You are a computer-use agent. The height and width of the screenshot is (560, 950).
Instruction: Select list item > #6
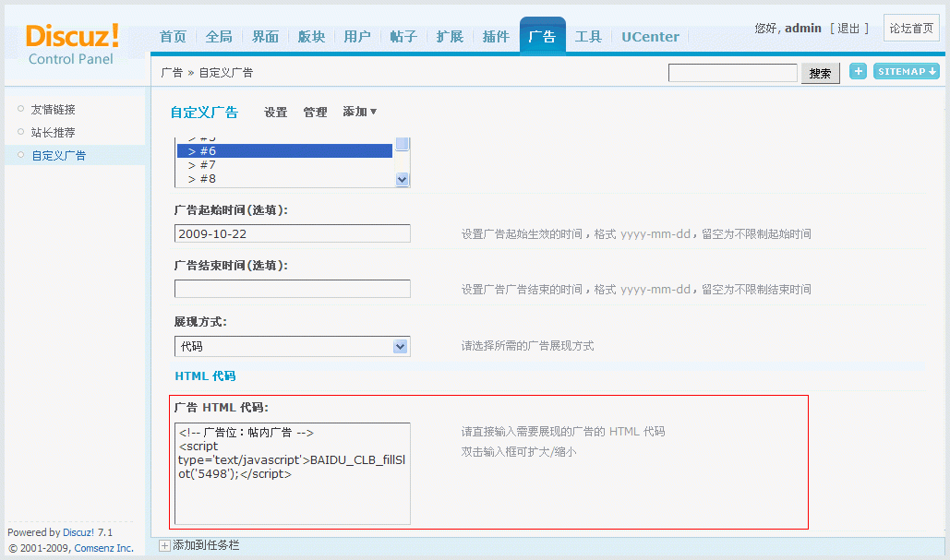pos(284,150)
